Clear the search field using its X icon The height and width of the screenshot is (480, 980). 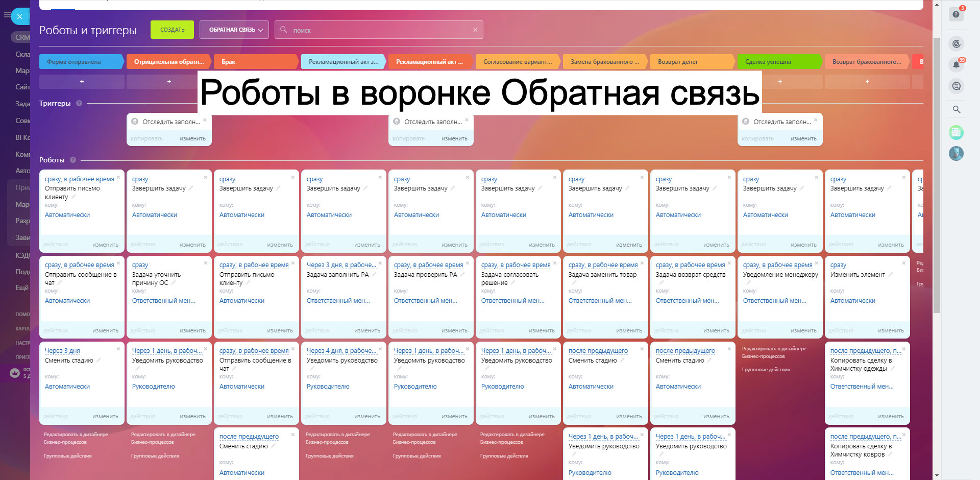tap(475, 30)
